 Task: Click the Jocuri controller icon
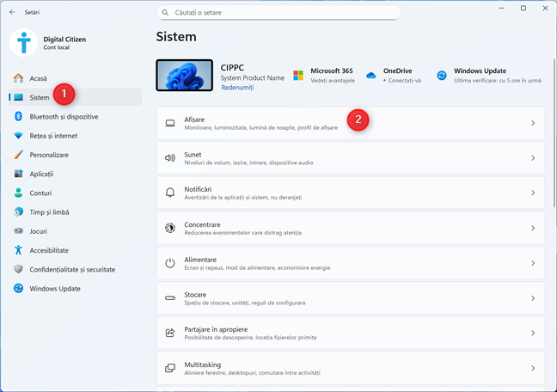tap(18, 231)
